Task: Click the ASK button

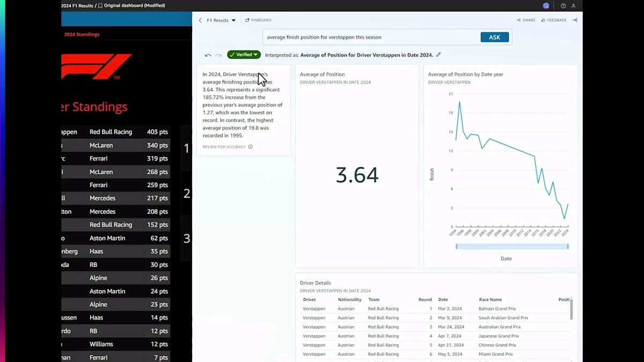Action: [x=494, y=38]
